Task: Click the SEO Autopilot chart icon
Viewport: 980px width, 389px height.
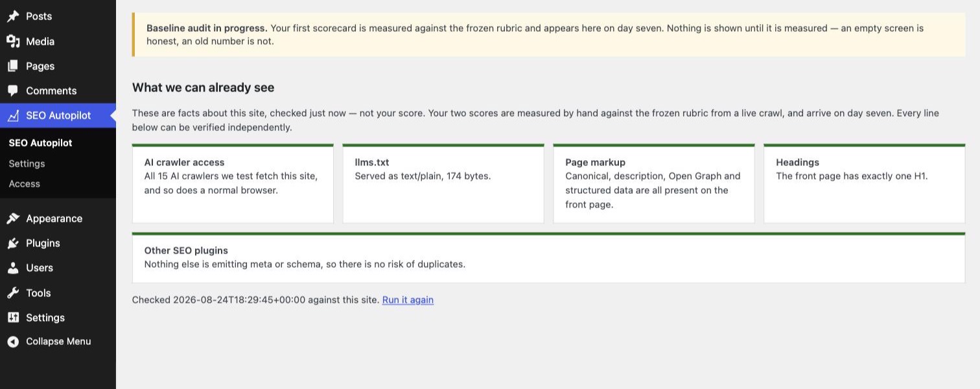Action: pos(13,115)
